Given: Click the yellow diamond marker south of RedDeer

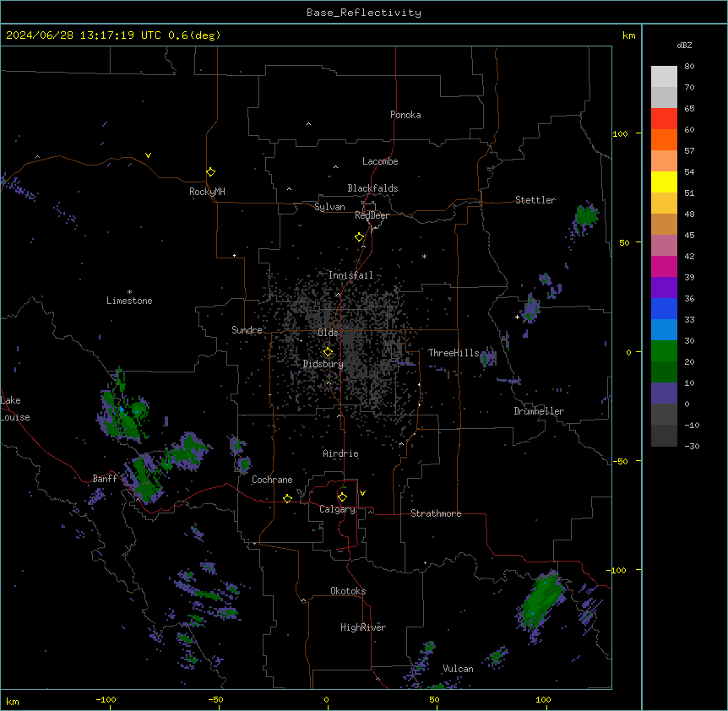Looking at the screenshot, I should click(359, 237).
